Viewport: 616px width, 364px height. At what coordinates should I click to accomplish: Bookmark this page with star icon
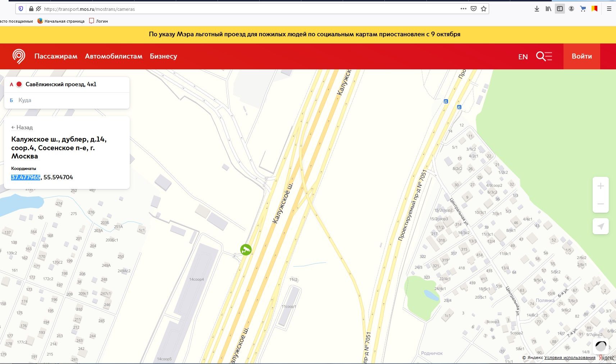click(x=484, y=9)
